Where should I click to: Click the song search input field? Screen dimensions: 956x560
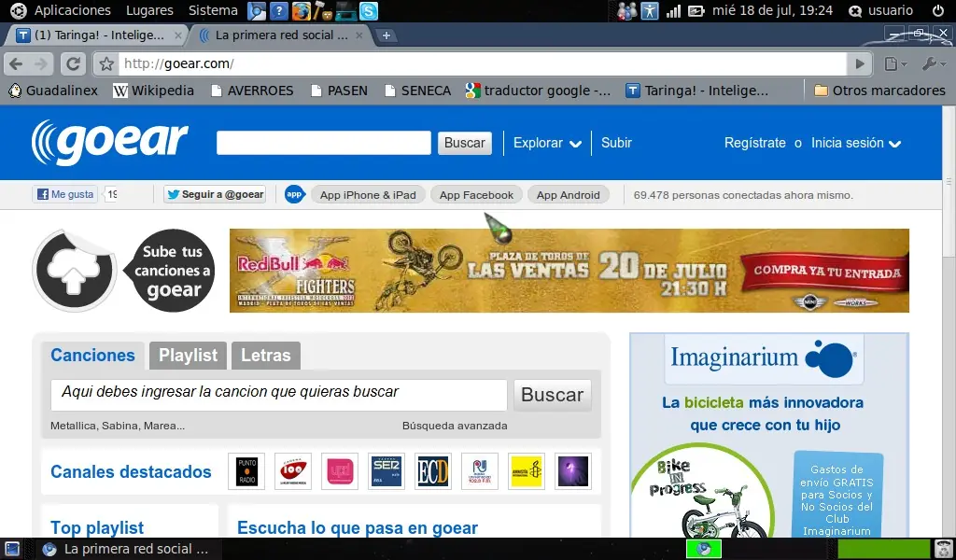click(278, 395)
